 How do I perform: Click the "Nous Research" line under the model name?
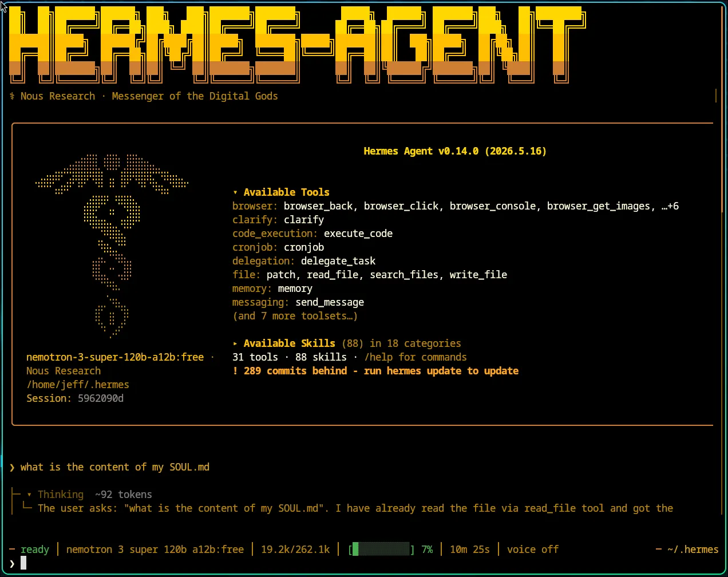64,371
